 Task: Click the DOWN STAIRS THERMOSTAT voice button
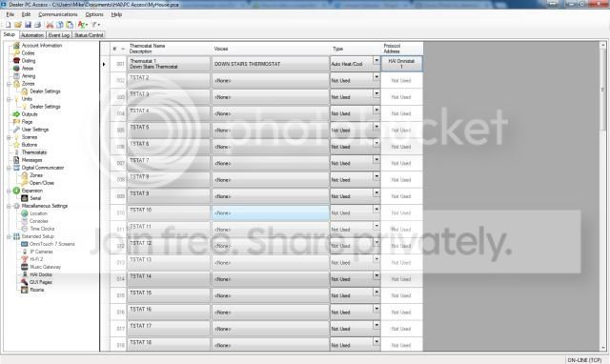coord(271,64)
